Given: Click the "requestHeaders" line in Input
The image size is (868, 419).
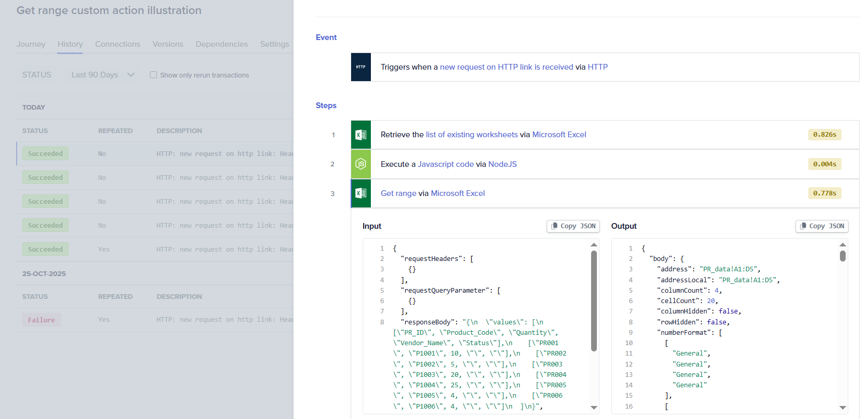Looking at the screenshot, I should [x=437, y=259].
